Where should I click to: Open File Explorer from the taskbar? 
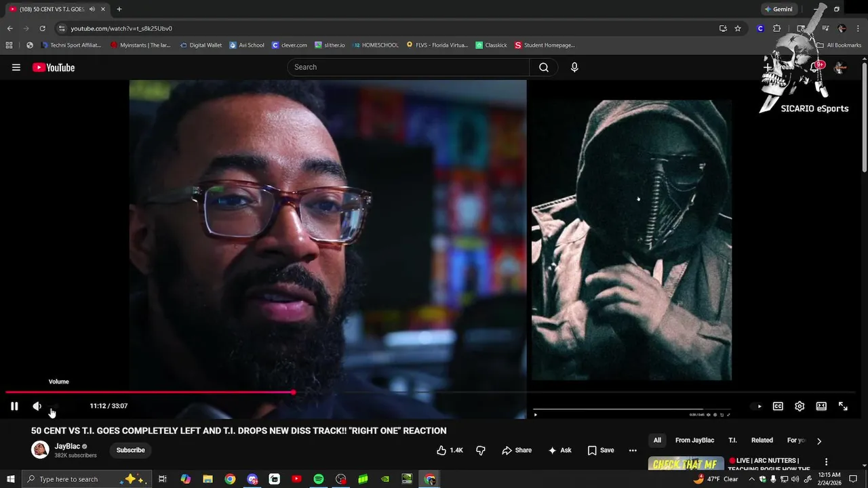click(208, 479)
